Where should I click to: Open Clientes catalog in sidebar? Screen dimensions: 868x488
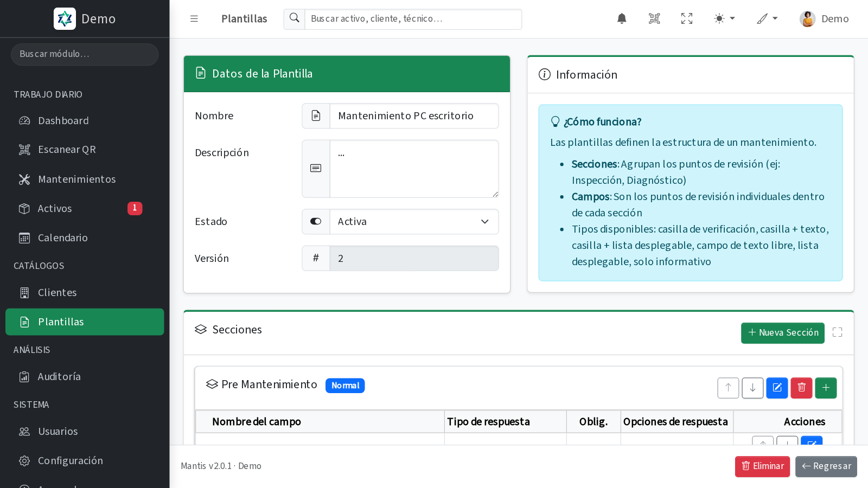point(85,293)
